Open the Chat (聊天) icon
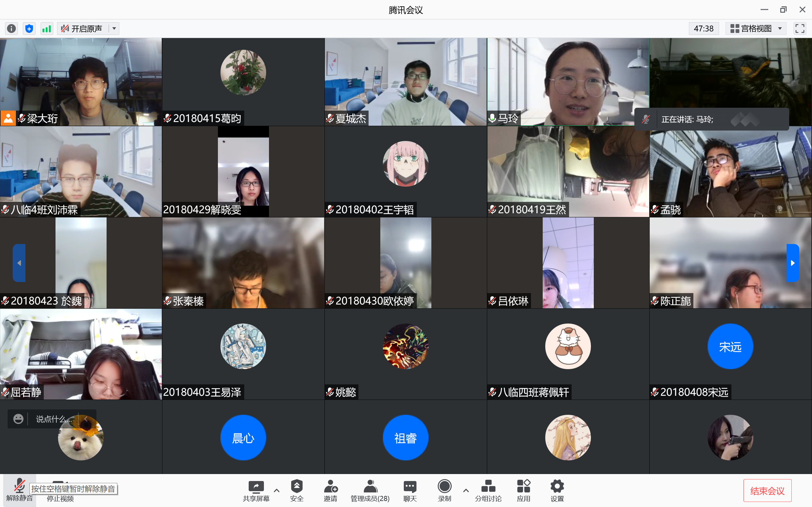 [410, 490]
